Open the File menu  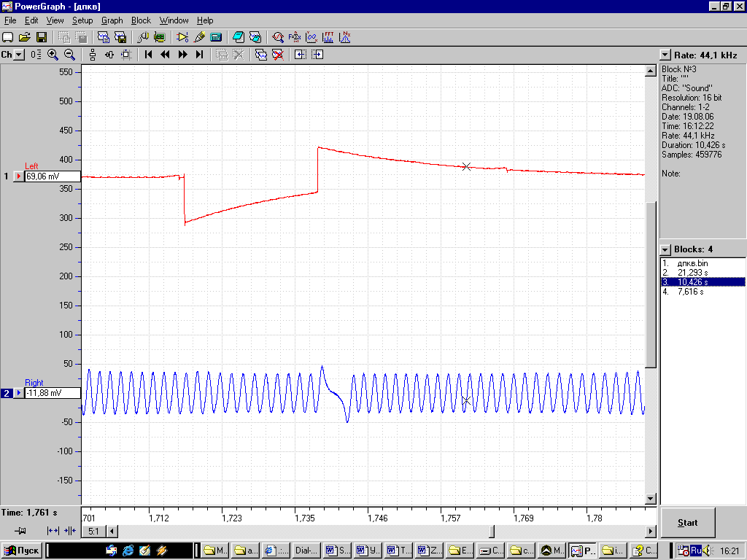coord(10,20)
